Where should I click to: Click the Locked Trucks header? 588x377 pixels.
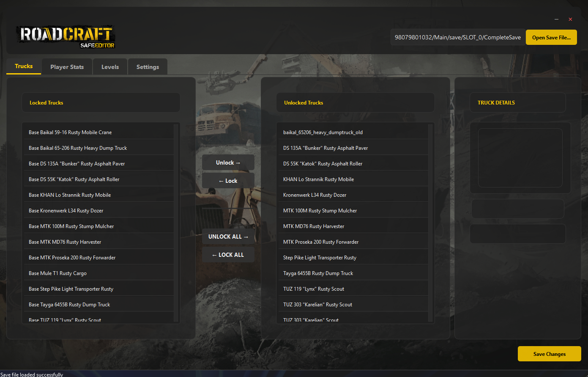point(101,102)
